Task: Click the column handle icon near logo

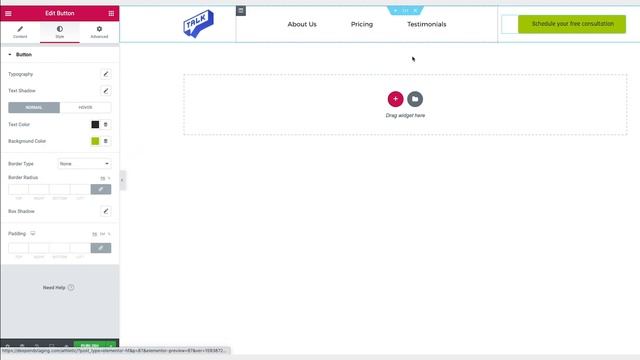Action: click(x=241, y=11)
